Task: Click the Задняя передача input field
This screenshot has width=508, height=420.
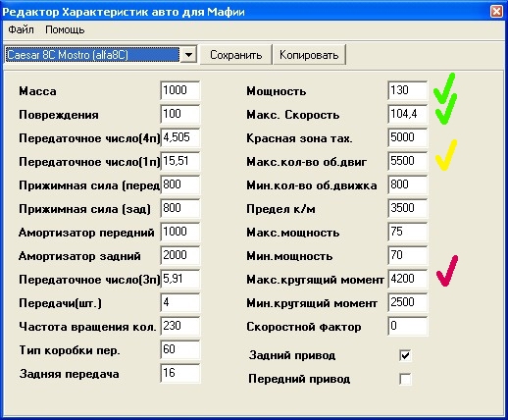Action: tap(180, 373)
